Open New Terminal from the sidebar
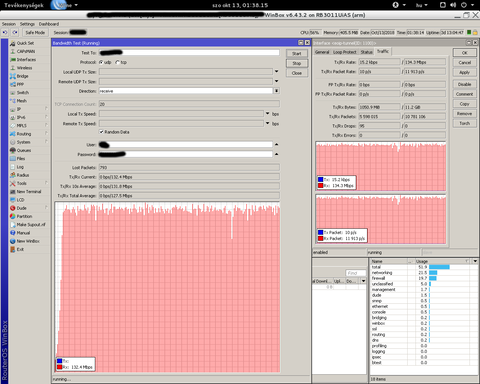The width and height of the screenshot is (480, 384). click(x=29, y=192)
